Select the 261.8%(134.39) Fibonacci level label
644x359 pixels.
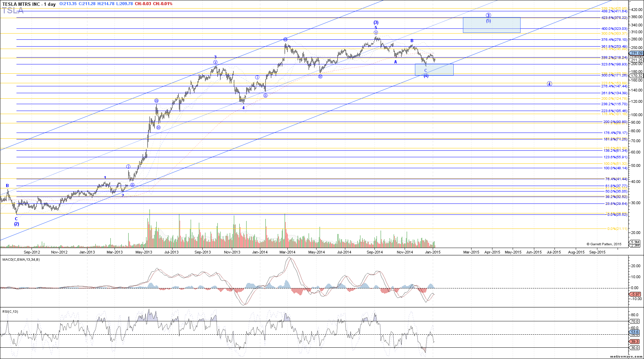(614, 93)
